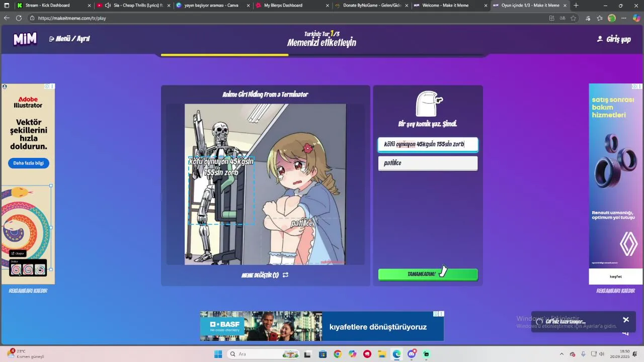The height and width of the screenshot is (362, 644).
Task: Reload the page with the refresh icon
Action: tap(19, 18)
